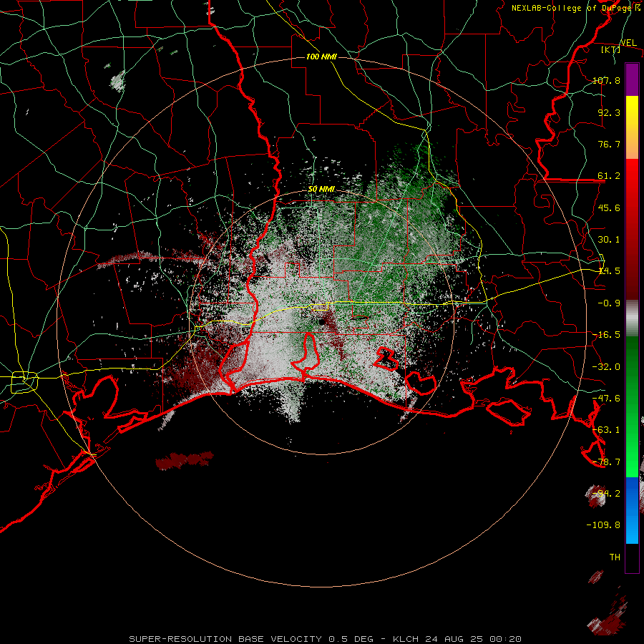Select the -78.7 velocity scale value
This screenshot has height=644, width=644.
[x=606, y=462]
